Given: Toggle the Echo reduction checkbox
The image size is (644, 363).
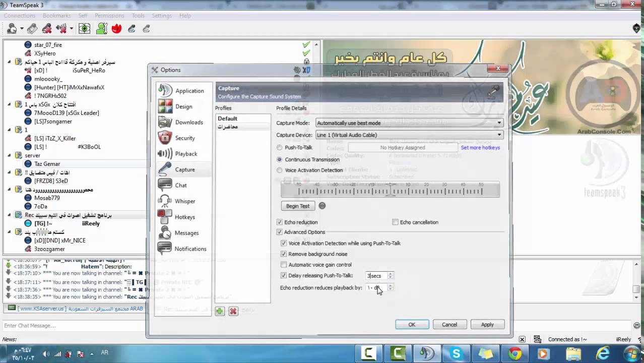Looking at the screenshot, I should coord(280,222).
